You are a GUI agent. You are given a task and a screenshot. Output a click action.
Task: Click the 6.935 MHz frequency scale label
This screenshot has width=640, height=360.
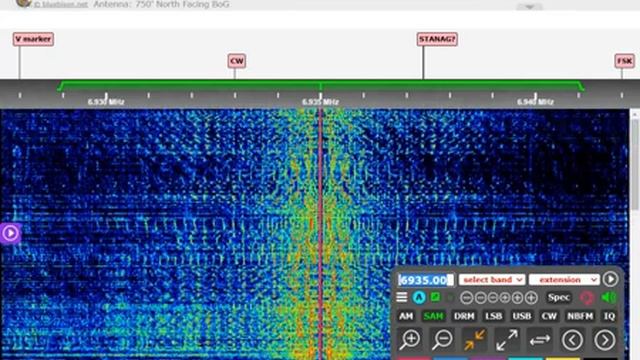tap(320, 102)
